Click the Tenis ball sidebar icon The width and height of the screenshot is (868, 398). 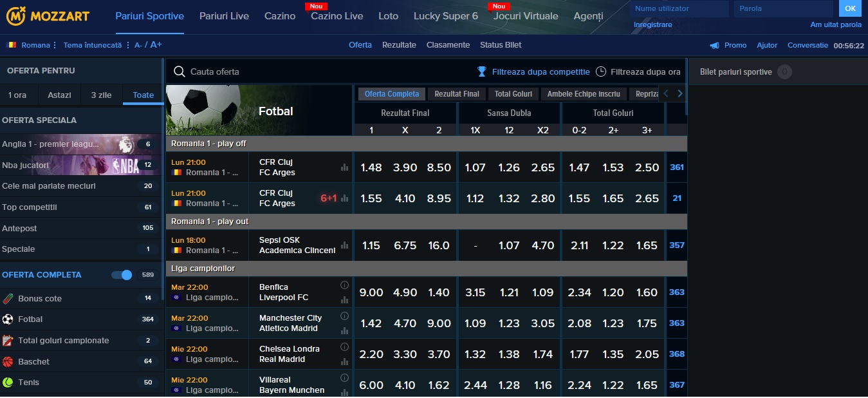point(8,382)
